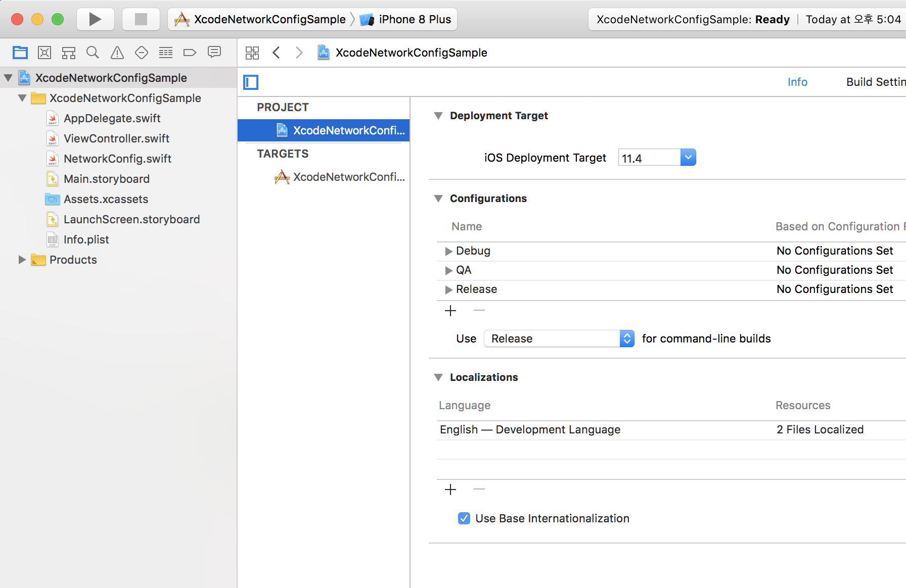Open the Breakpoint navigator icon
The image size is (906, 588).
point(190,53)
